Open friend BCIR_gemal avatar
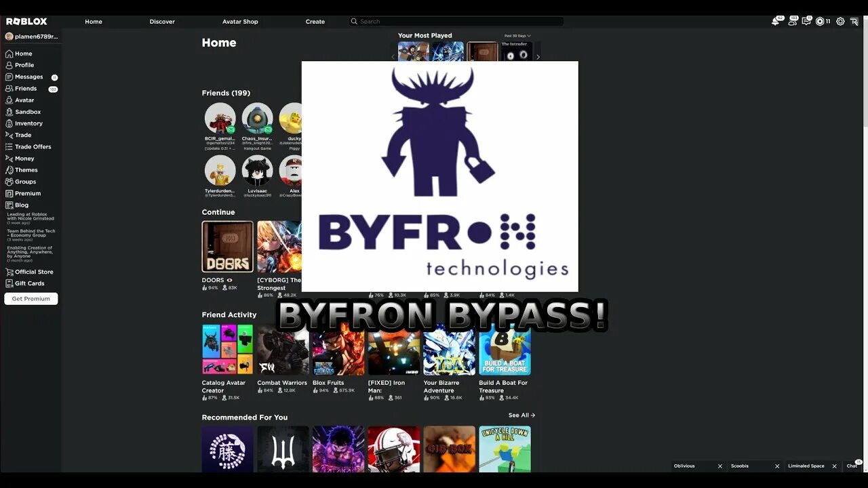868x488 pixels. [x=220, y=119]
